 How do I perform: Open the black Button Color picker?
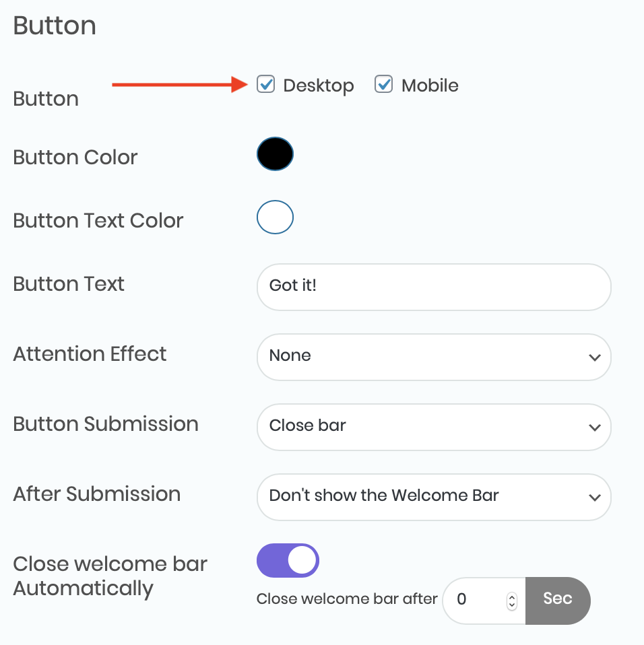click(x=275, y=154)
